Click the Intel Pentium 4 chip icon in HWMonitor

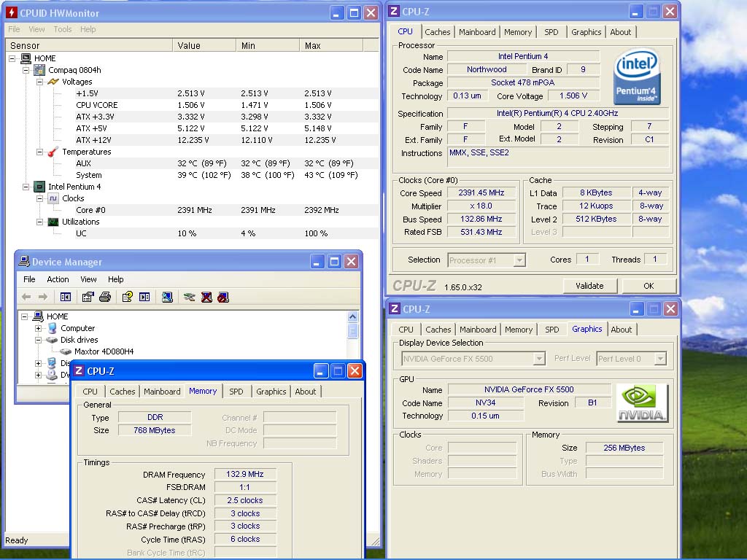(39, 187)
